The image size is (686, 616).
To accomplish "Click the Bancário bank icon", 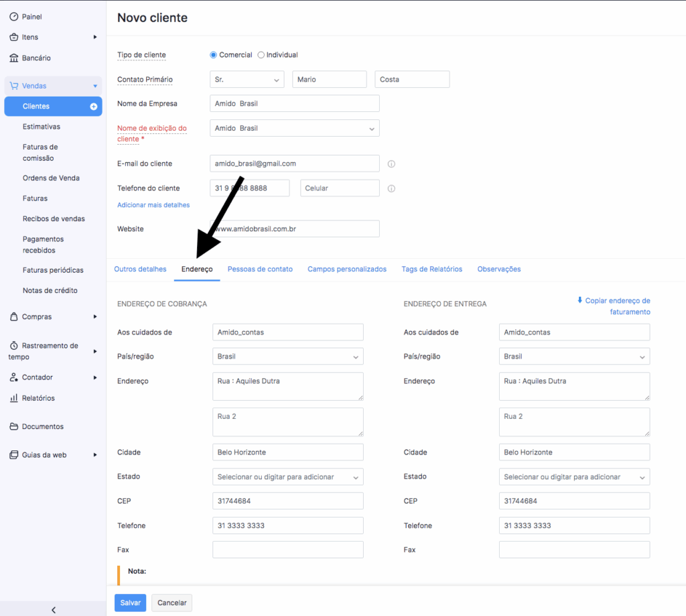I will pyautogui.click(x=14, y=58).
